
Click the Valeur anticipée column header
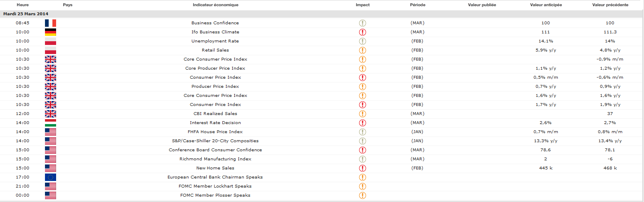pyautogui.click(x=546, y=5)
